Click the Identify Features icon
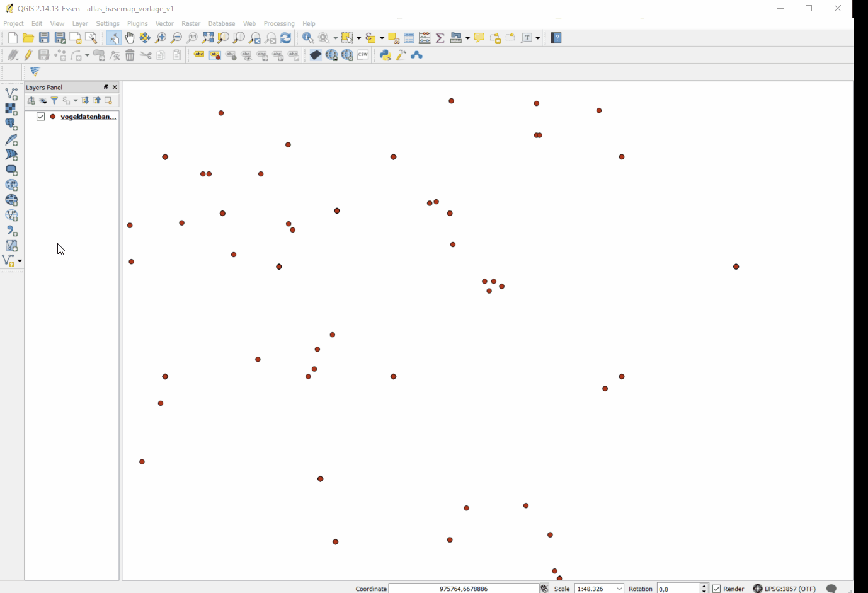868x593 pixels. 307,38
